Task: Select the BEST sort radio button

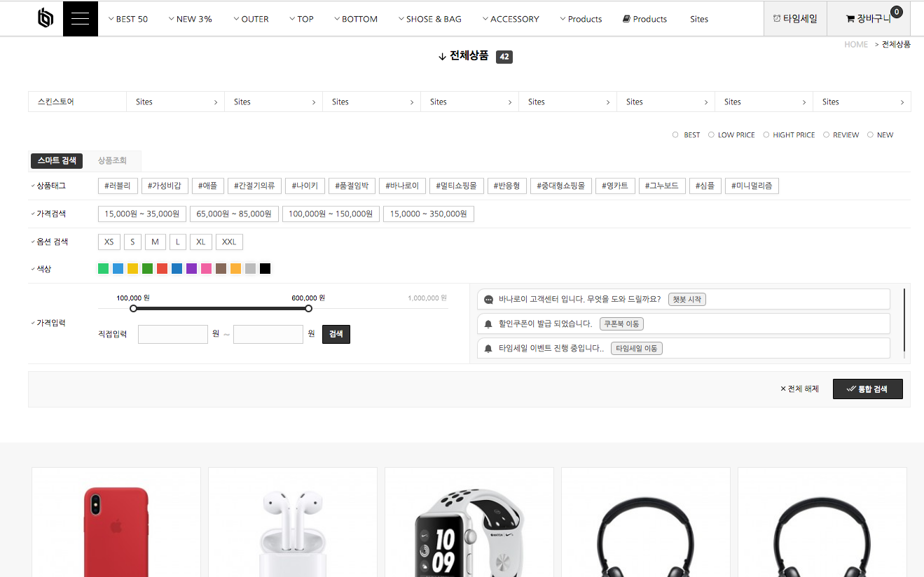Action: tap(675, 135)
